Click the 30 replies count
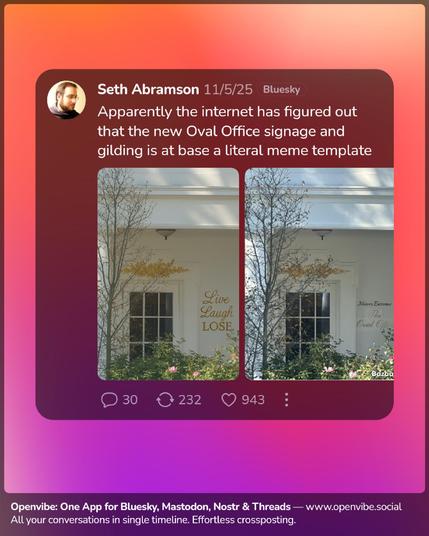Viewport: 429px width, 536px height. pyautogui.click(x=130, y=400)
